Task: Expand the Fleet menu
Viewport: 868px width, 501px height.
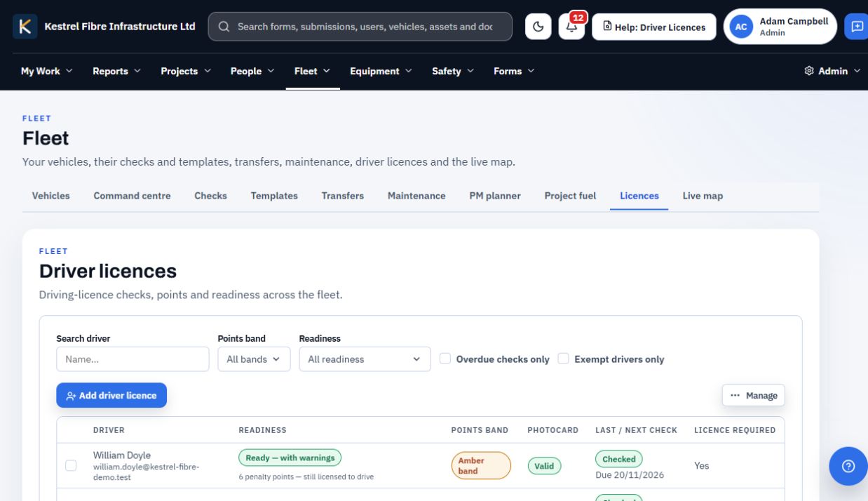Action: pos(313,71)
